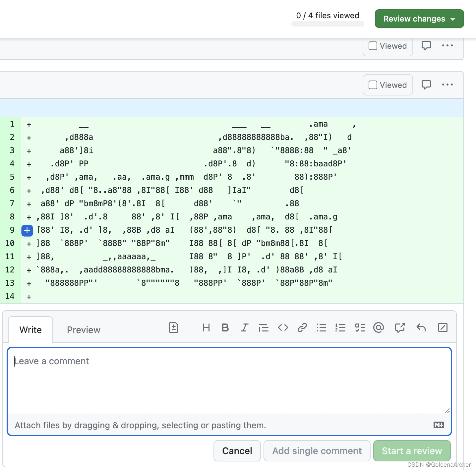This screenshot has height=470, width=476.
Task: Insert a task list
Action: coord(360,328)
